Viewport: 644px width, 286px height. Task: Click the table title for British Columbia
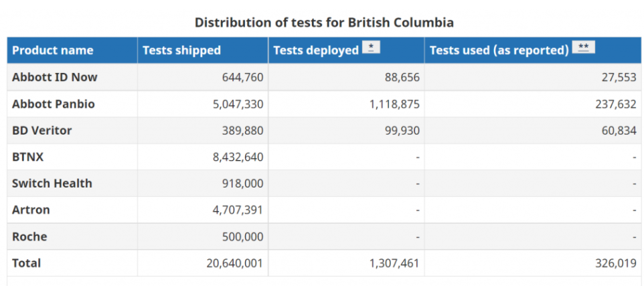(324, 22)
